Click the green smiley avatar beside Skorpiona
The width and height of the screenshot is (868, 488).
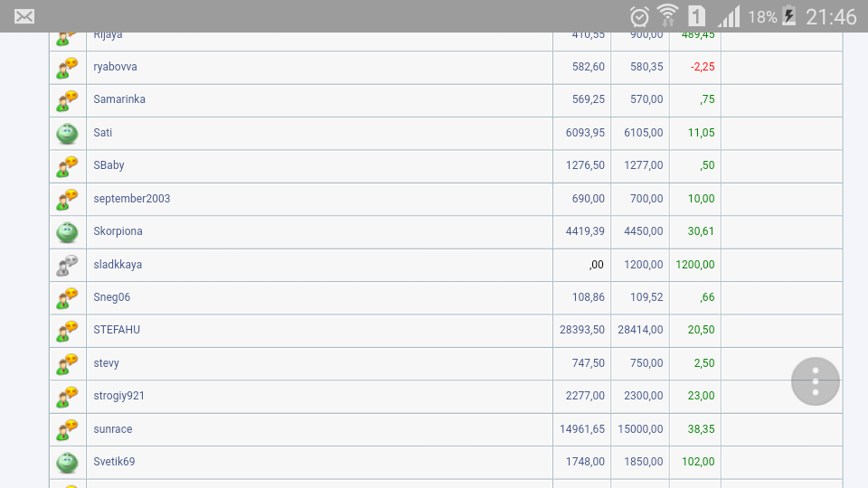pos(68,232)
